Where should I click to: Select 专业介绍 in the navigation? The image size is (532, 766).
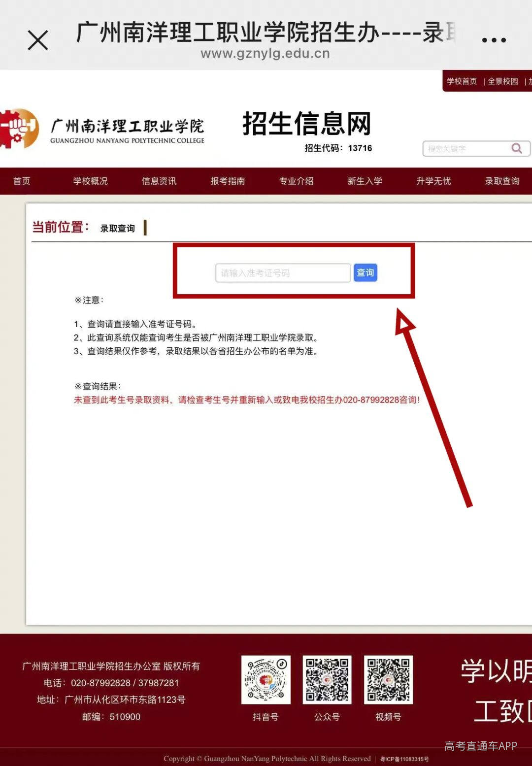click(297, 181)
